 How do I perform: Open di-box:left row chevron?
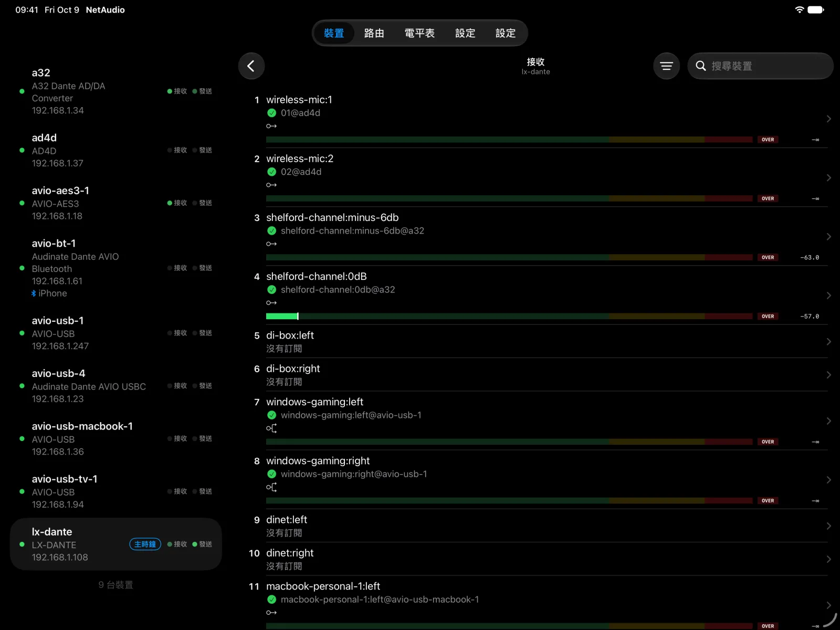click(x=828, y=341)
